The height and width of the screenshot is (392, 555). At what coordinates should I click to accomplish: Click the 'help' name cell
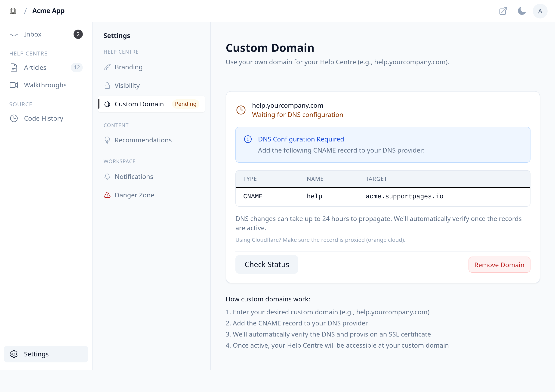[x=314, y=196]
